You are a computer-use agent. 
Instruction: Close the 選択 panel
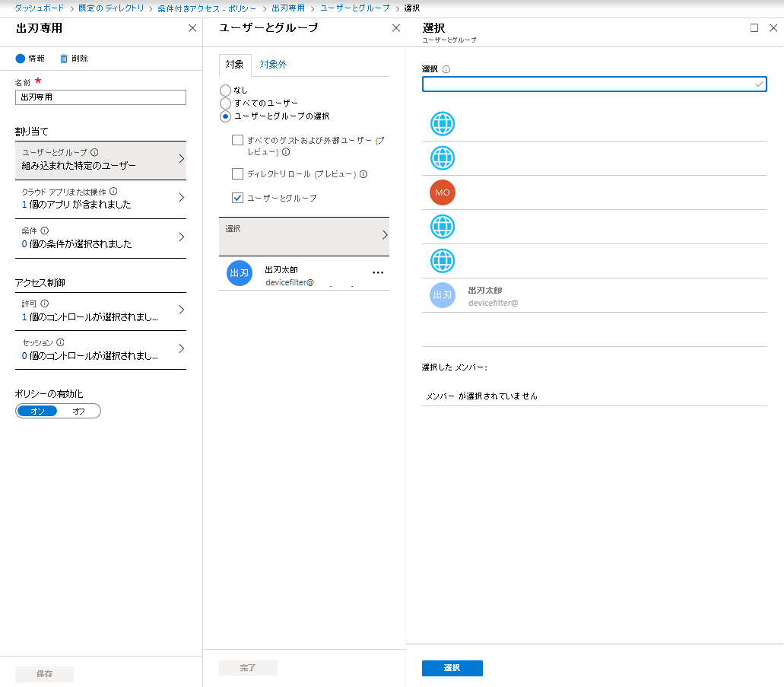coord(773,28)
